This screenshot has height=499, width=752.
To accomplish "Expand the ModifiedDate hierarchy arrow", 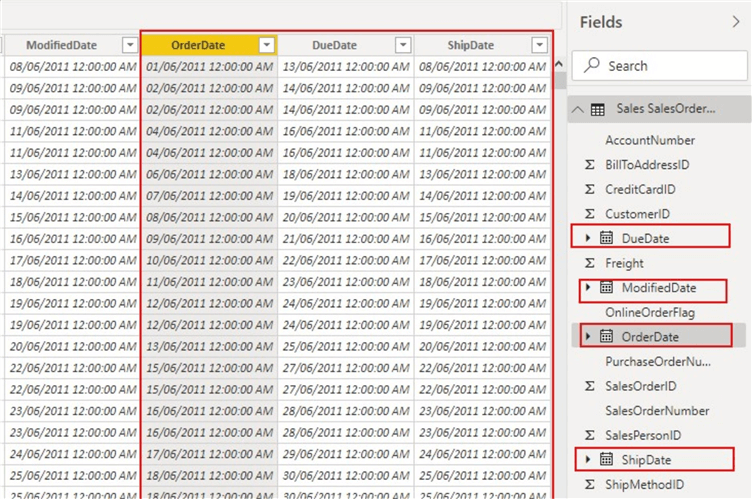I will (x=588, y=287).
